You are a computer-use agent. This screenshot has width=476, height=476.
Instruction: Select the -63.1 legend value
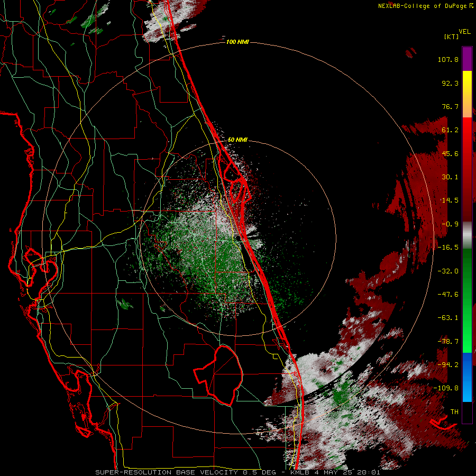(448, 318)
